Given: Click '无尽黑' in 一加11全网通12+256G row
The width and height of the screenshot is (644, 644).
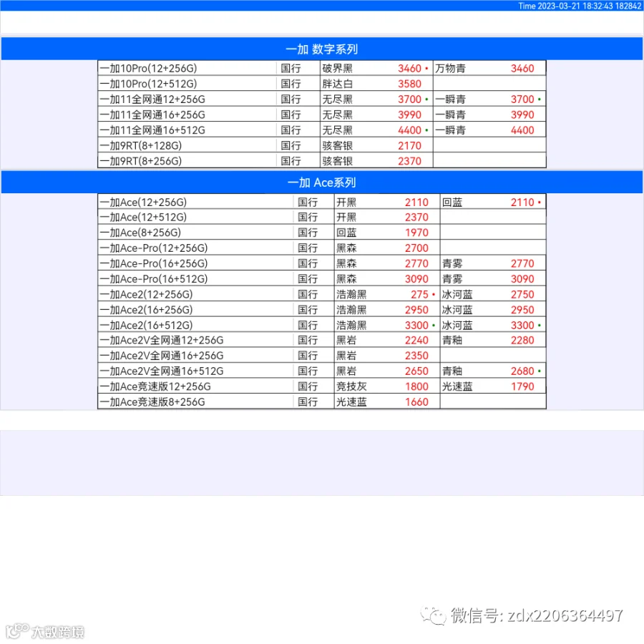Looking at the screenshot, I should 338,99.
